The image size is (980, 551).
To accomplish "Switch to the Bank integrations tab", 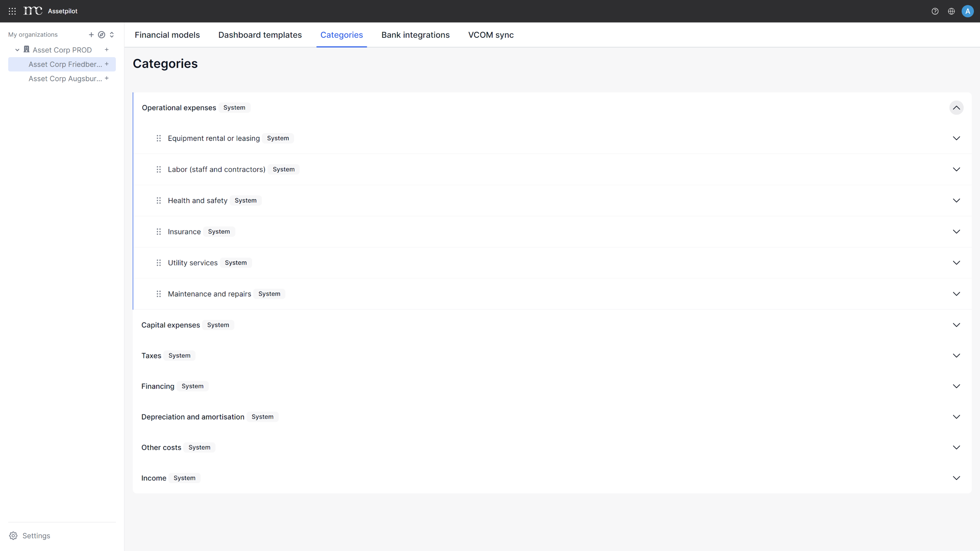I will (415, 34).
